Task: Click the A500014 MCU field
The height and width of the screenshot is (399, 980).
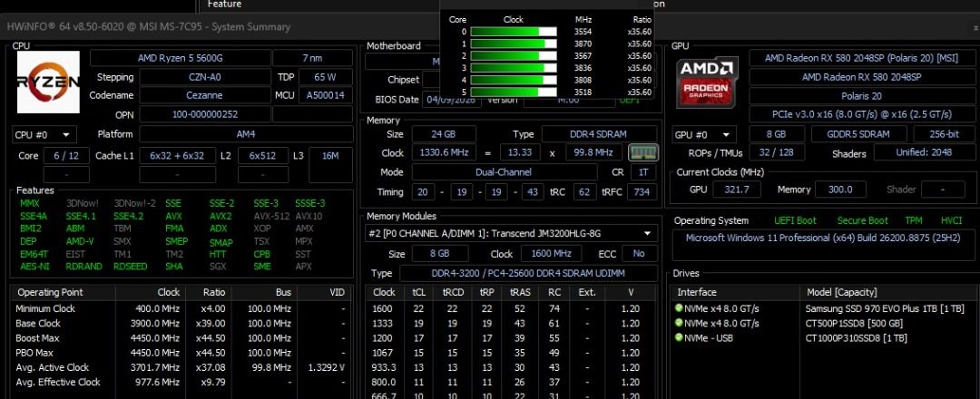Action: [326, 95]
